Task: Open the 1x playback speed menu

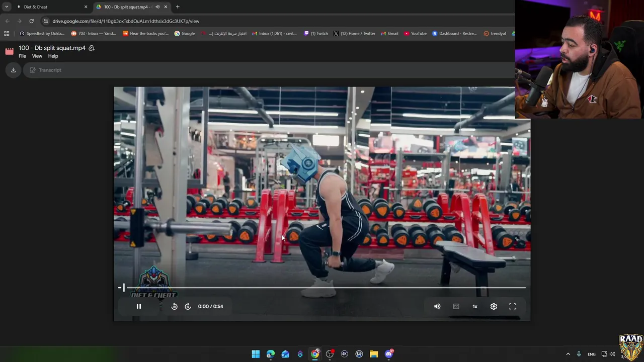Action: (475, 306)
